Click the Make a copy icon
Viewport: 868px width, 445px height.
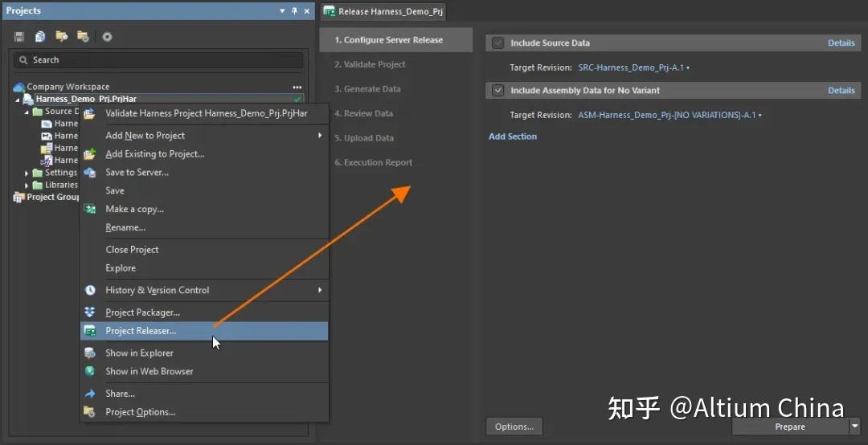click(90, 209)
